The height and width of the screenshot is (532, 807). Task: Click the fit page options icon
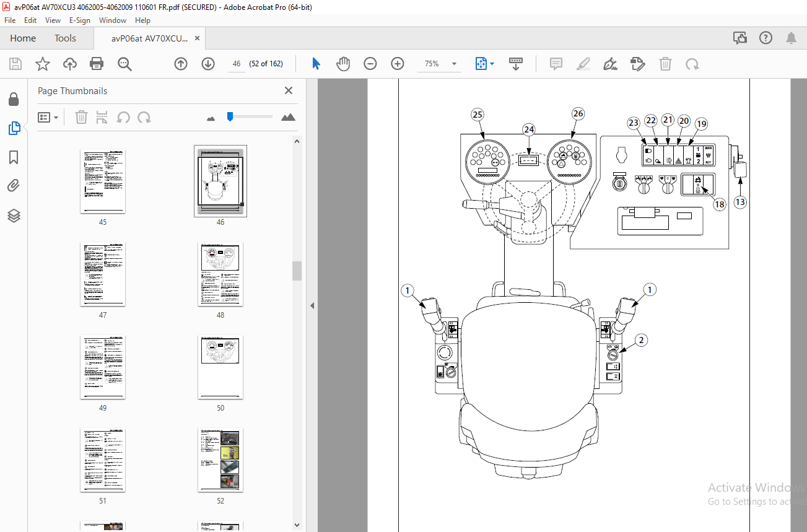484,64
